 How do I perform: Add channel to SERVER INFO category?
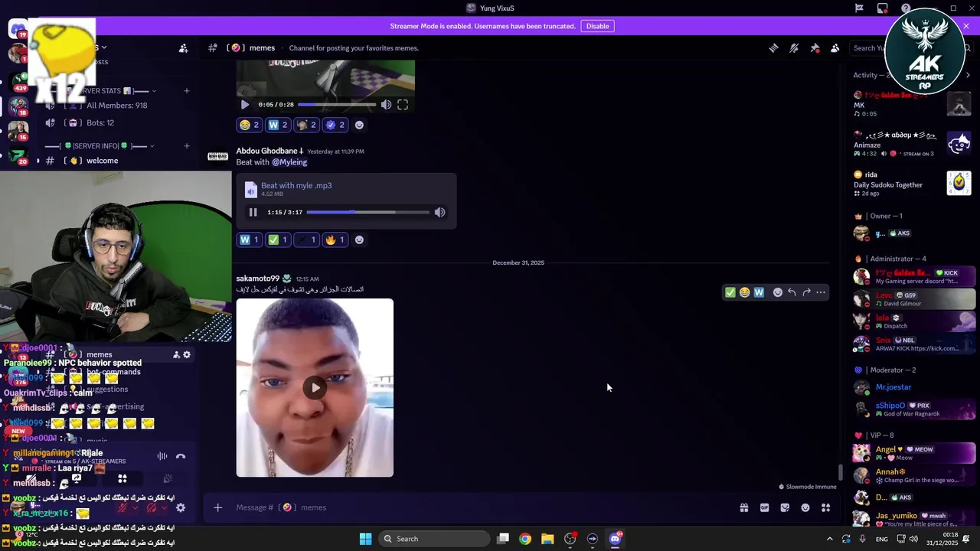click(x=186, y=146)
